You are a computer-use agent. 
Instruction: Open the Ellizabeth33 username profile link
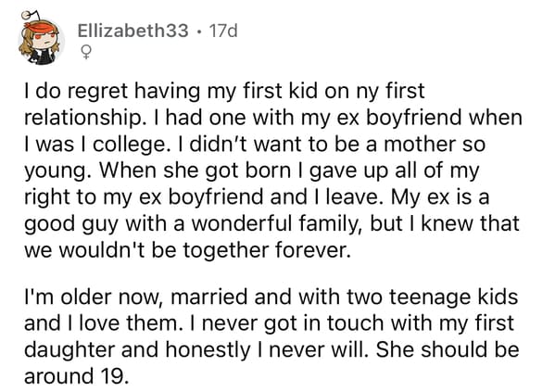pyautogui.click(x=132, y=31)
